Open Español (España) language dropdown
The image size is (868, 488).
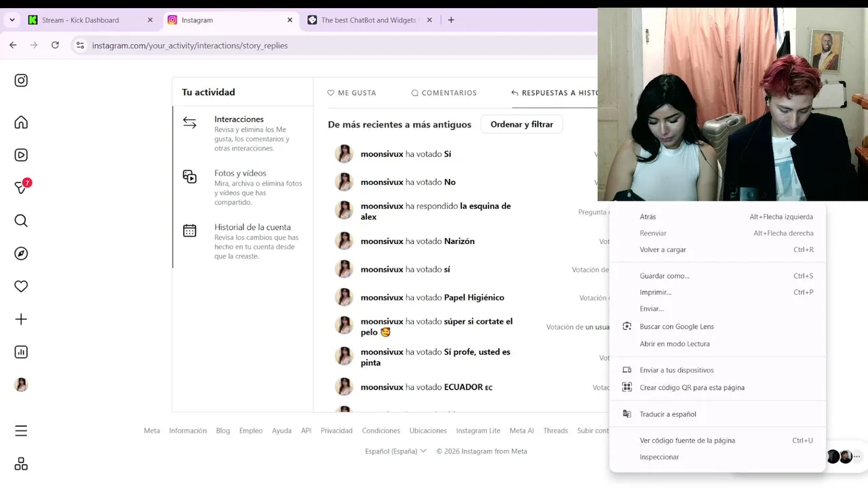tap(395, 451)
